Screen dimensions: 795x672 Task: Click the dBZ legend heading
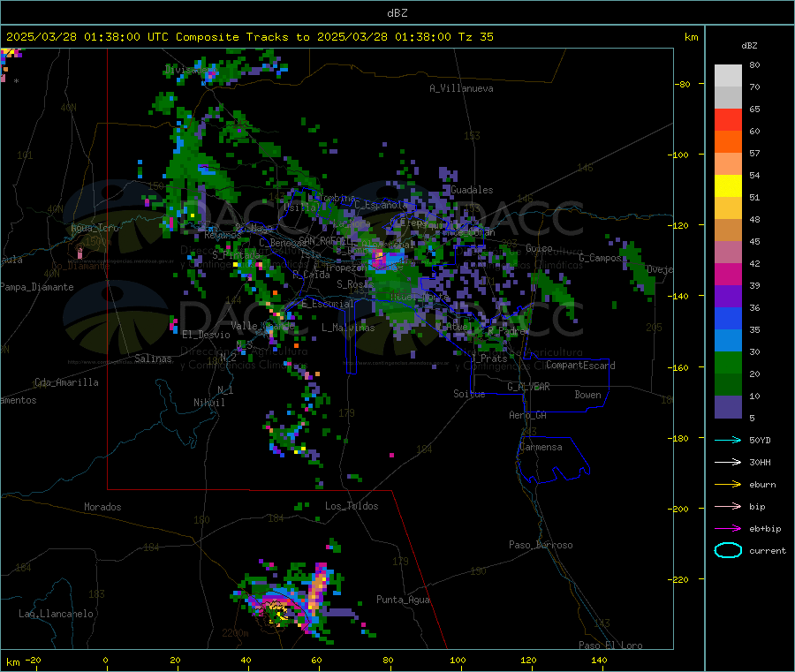pos(749,46)
